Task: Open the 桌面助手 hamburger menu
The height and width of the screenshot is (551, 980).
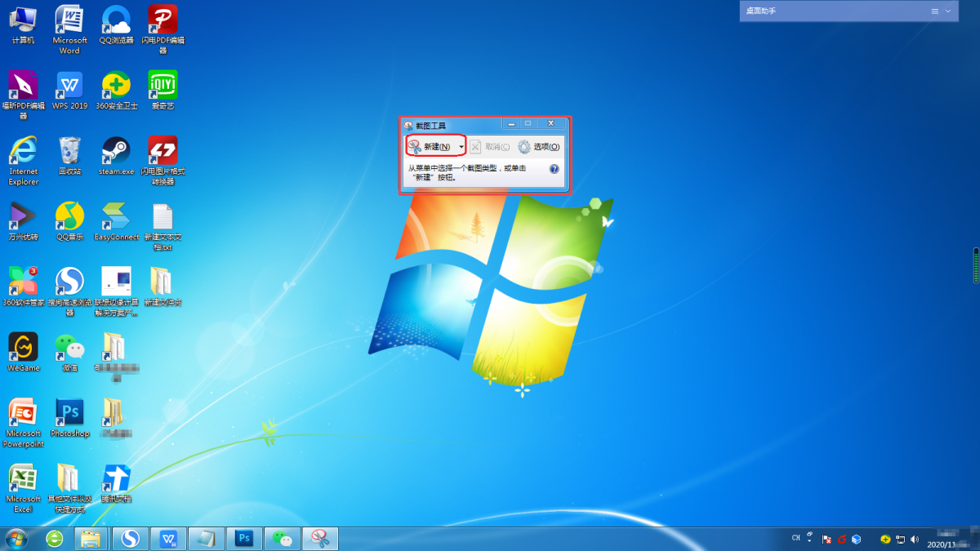Action: (935, 11)
